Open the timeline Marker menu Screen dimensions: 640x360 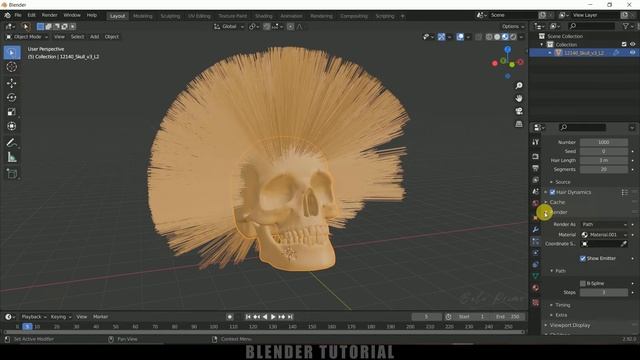coord(100,317)
